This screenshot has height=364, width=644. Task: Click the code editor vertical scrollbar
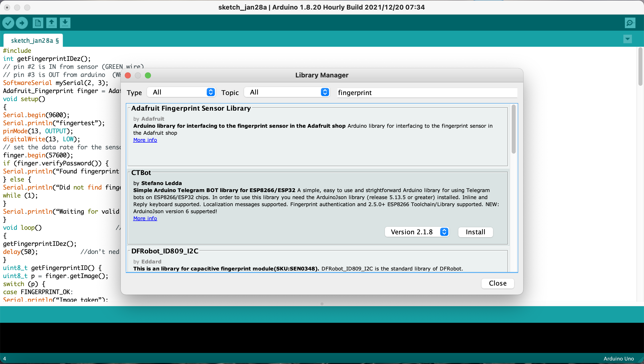tap(640, 67)
